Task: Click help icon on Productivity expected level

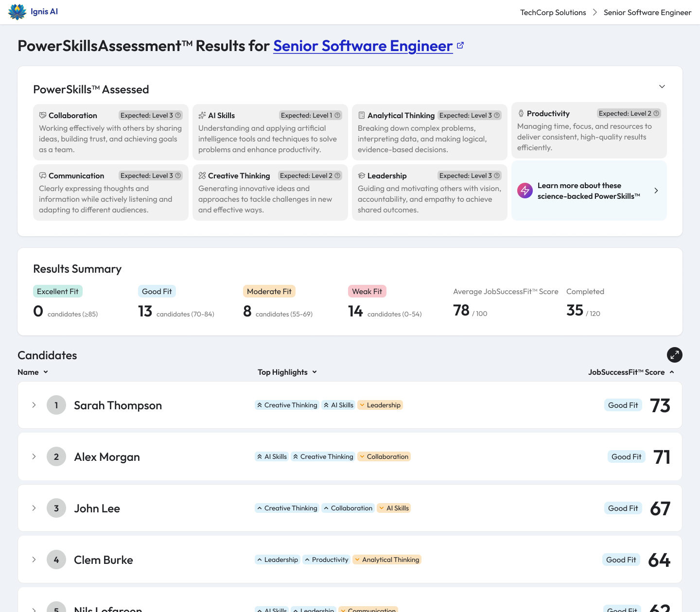Action: tap(656, 113)
